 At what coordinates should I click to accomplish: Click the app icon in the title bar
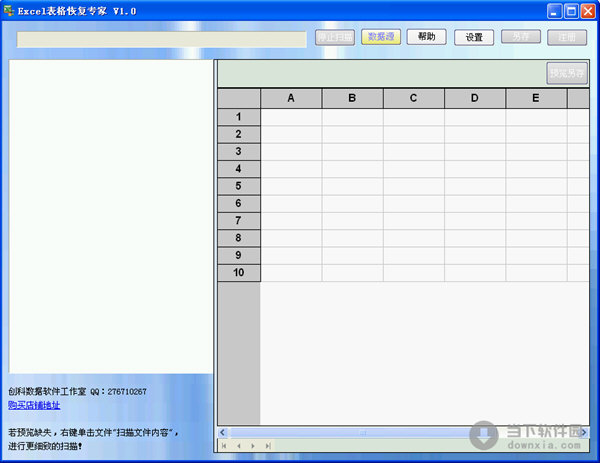click(9, 11)
